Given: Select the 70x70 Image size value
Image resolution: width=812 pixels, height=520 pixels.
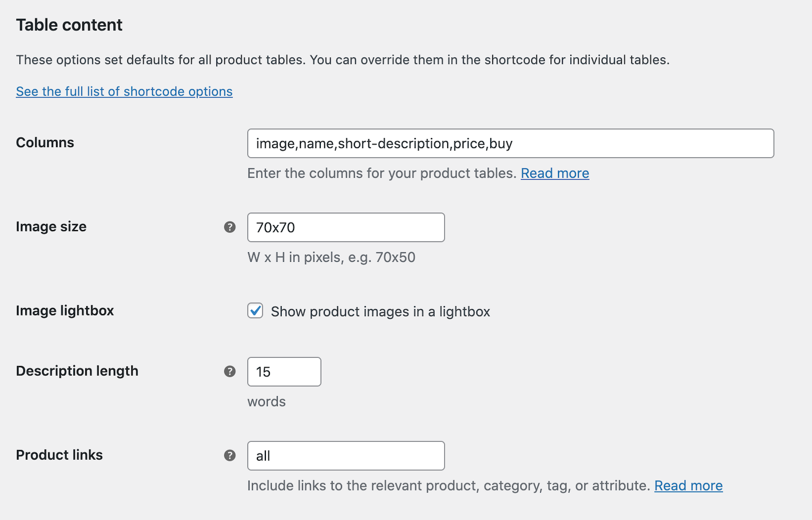Looking at the screenshot, I should [345, 227].
